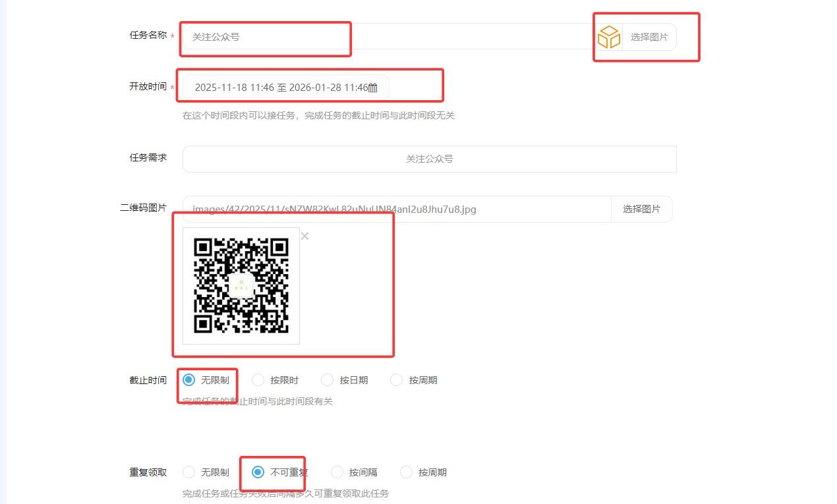Click the 二维码图片 label
The width and height of the screenshot is (837, 504).
(144, 208)
